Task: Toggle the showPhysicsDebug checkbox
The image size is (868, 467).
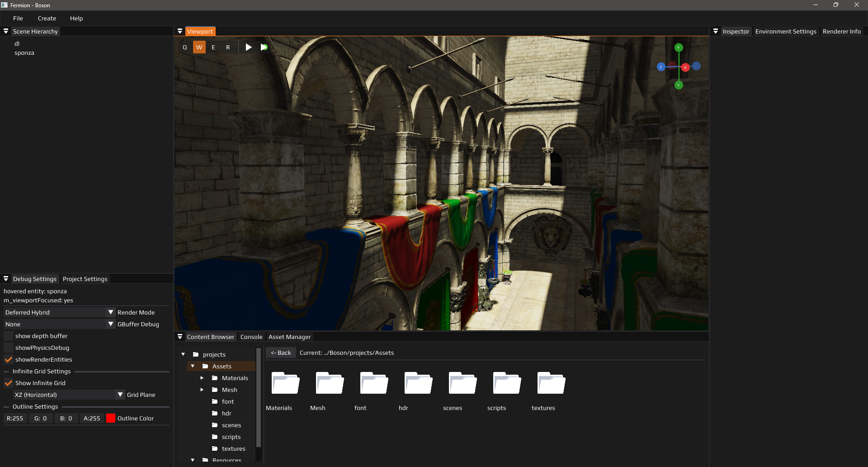Action: pyautogui.click(x=9, y=348)
